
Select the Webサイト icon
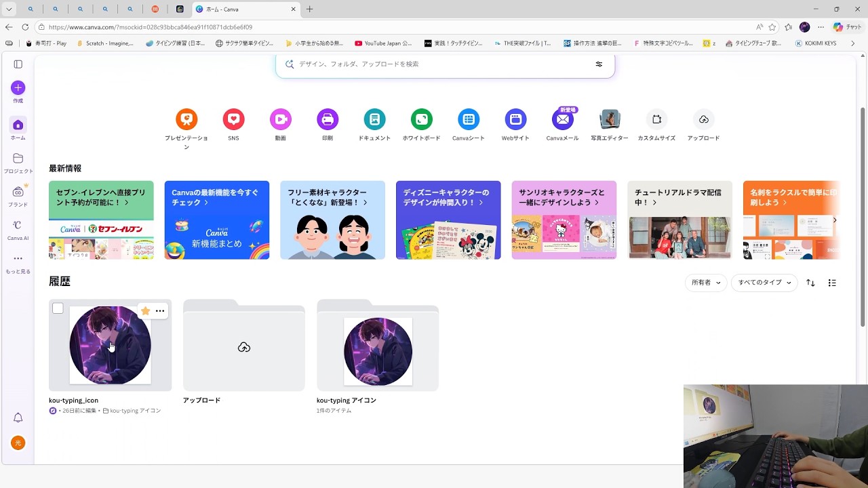(x=515, y=119)
